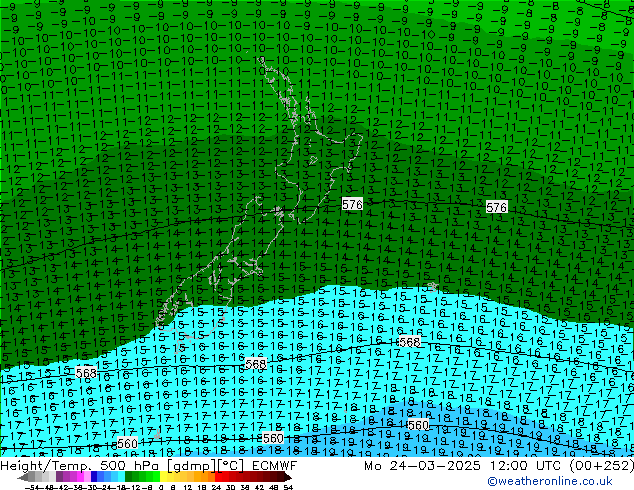Click the ECMWF model name in the title
The image size is (634, 490).
tap(275, 466)
